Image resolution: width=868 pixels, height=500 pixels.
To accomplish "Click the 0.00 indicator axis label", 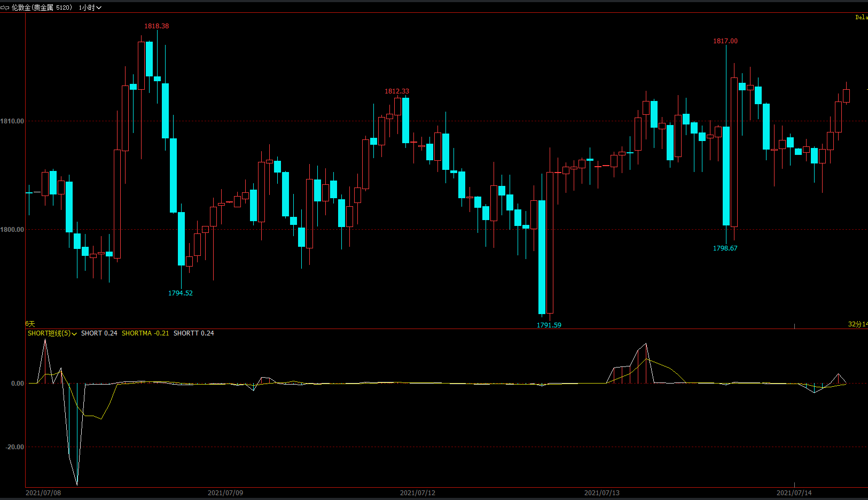I will tap(18, 384).
